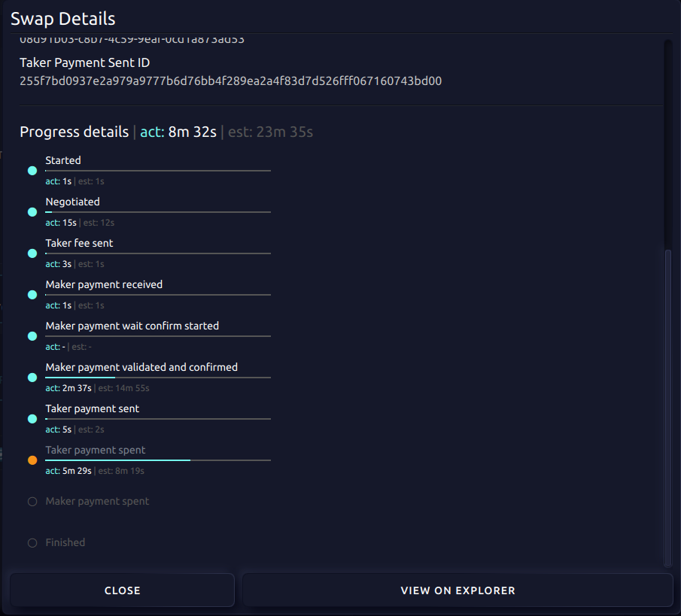The width and height of the screenshot is (681, 616).
Task: Click the orange Taker payment spent dot
Action: pos(32,460)
